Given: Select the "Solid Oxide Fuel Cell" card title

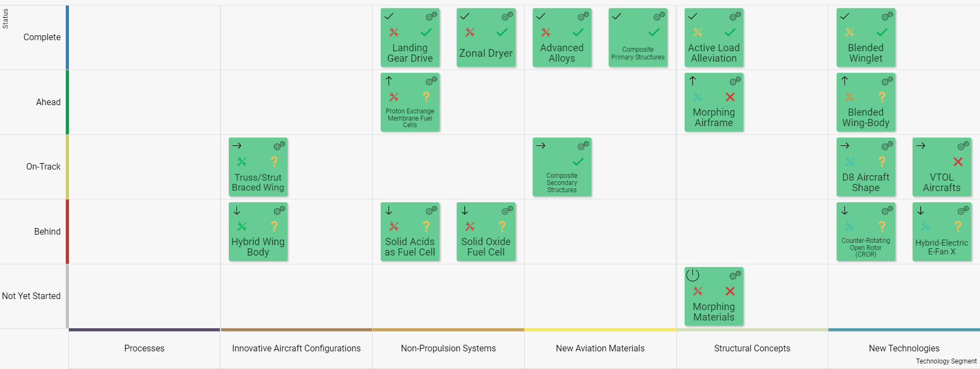Looking at the screenshot, I should pyautogui.click(x=486, y=247).
